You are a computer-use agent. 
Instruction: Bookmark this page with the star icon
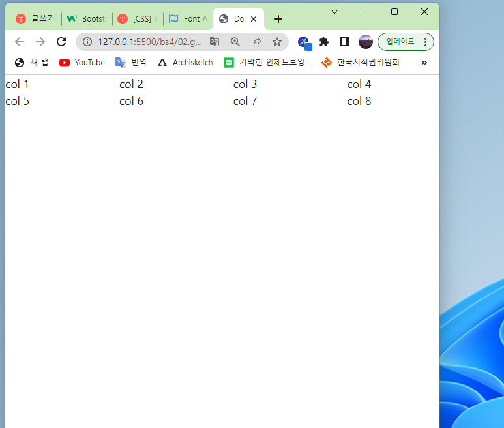[x=277, y=42]
